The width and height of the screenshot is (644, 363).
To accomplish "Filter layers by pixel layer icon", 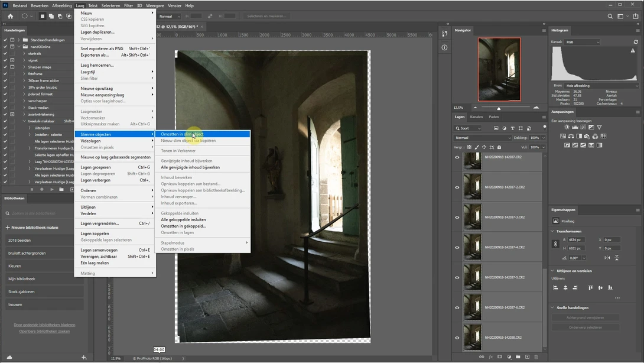I will [496, 128].
